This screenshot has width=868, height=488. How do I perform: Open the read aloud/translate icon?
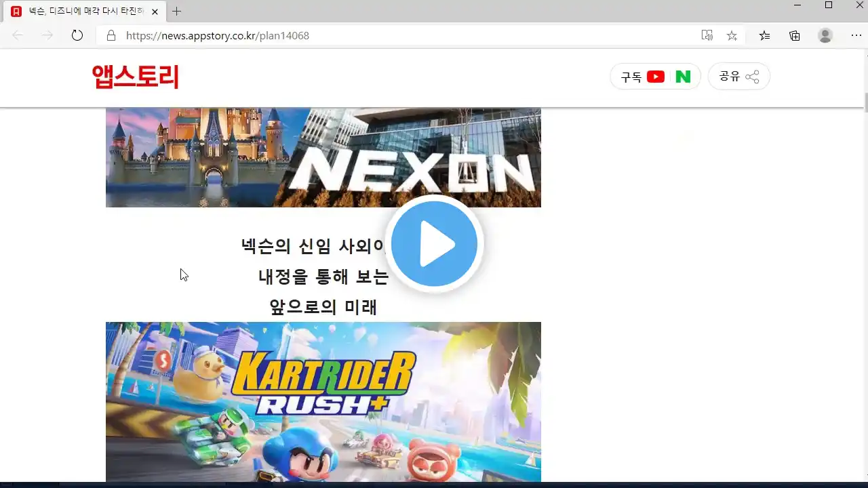coord(707,35)
